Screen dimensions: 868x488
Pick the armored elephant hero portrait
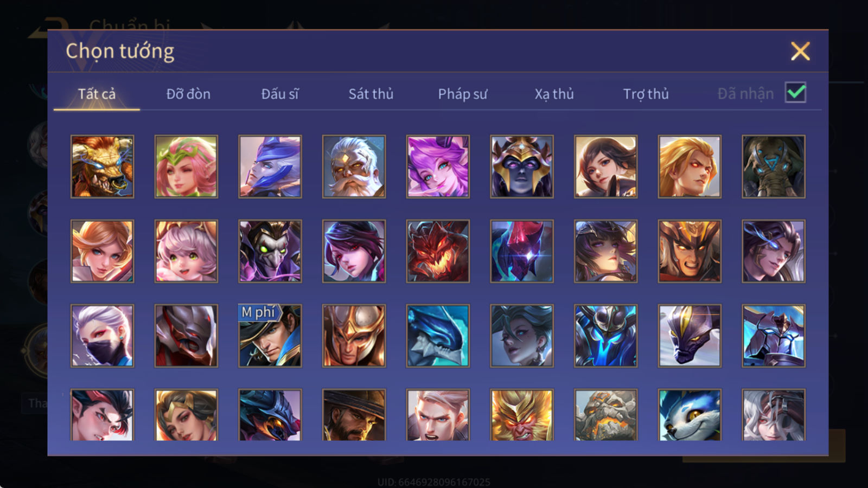click(774, 166)
